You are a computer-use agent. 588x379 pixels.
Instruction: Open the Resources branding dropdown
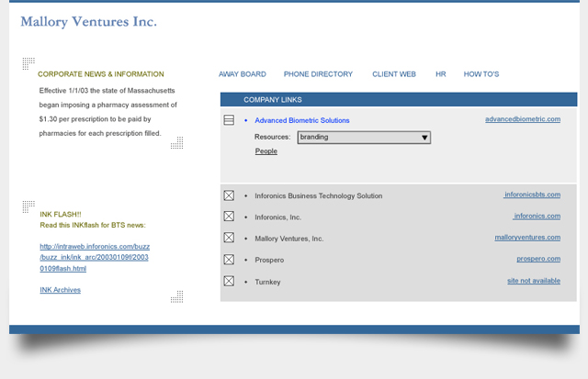click(364, 138)
